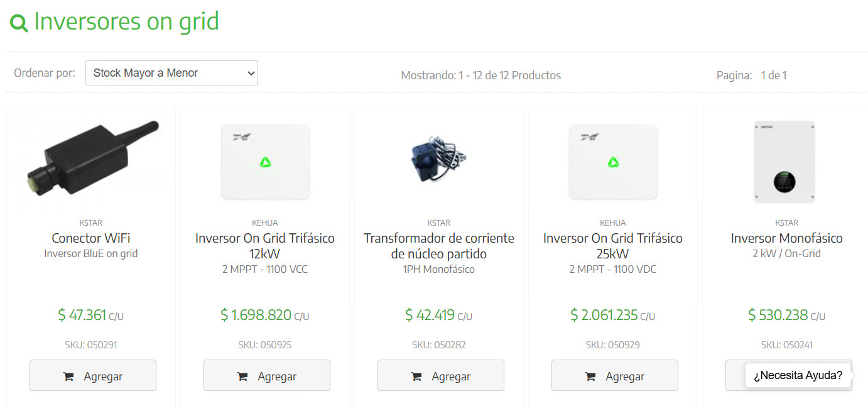Screen dimensions: 868x408
Task: Click the cart icon on Conector WiFi's Agregar
Action: click(68, 377)
